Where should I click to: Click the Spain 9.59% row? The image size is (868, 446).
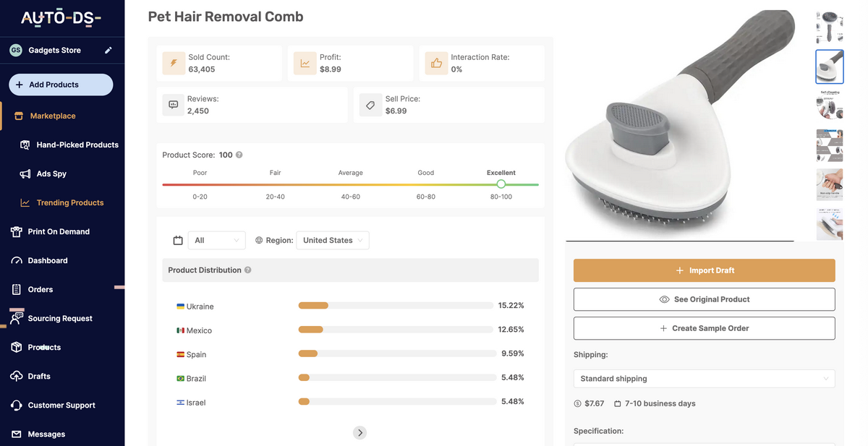pos(350,354)
